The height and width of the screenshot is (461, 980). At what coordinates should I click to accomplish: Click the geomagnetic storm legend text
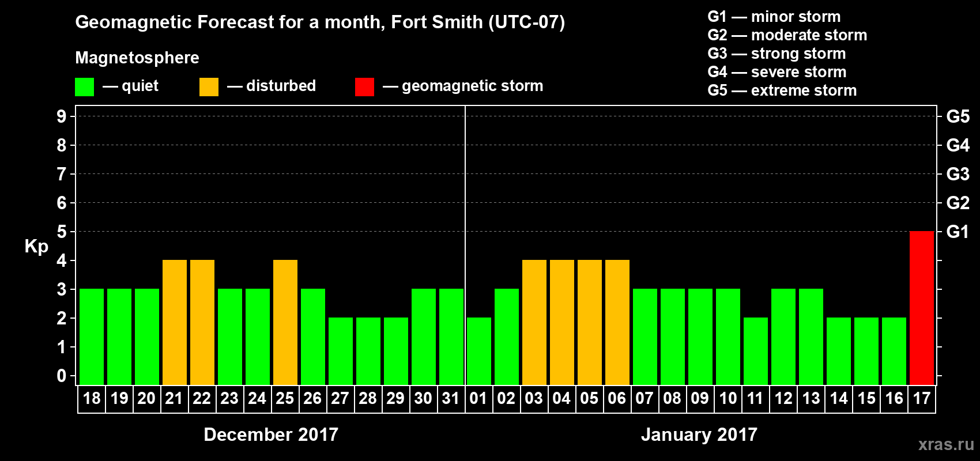pyautogui.click(x=473, y=86)
